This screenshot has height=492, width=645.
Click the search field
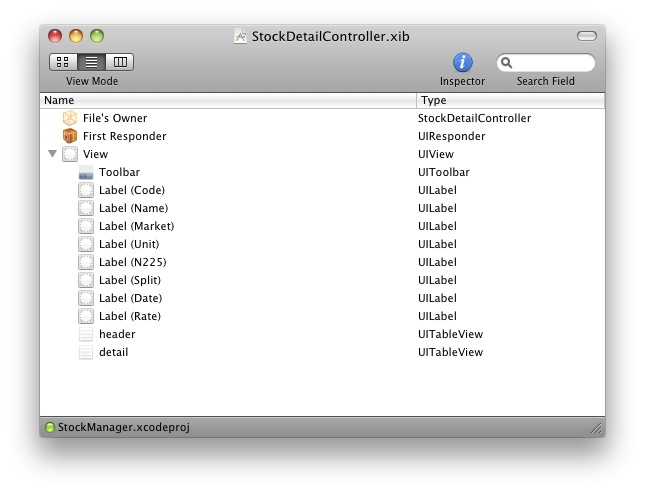pos(546,63)
